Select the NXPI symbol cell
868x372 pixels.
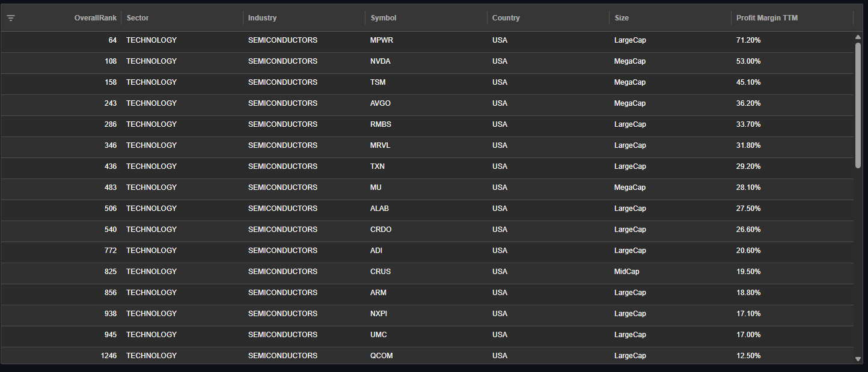(x=379, y=314)
